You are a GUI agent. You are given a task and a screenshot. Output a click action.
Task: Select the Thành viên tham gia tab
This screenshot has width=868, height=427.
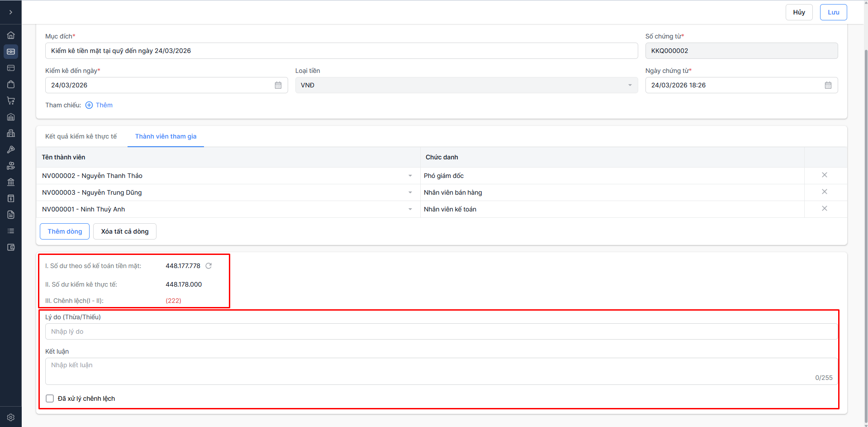pos(166,136)
